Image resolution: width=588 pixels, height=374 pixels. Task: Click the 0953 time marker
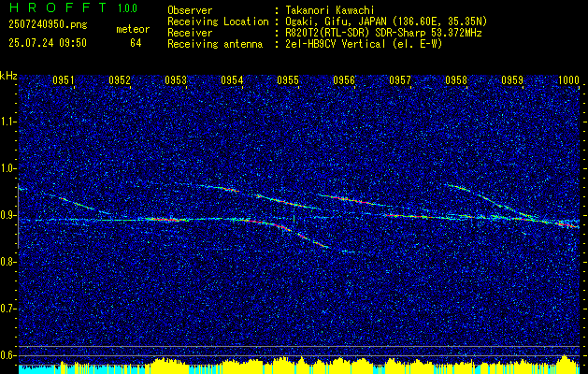(176, 79)
